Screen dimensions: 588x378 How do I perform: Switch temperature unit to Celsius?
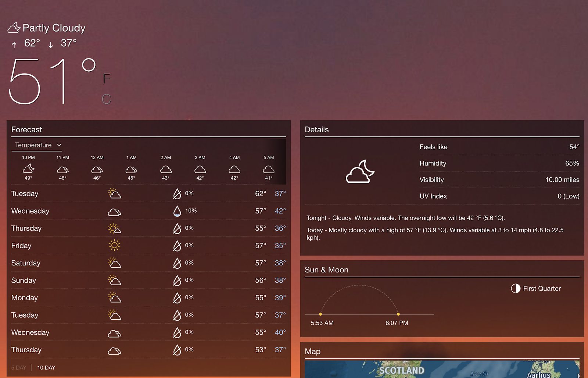106,99
